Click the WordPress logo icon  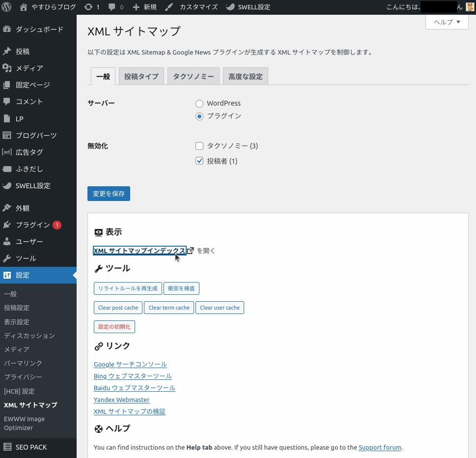7,7
